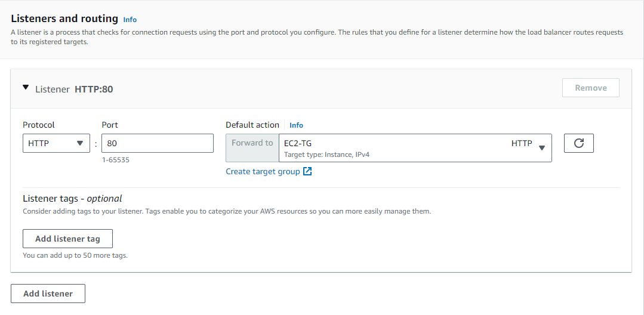Viewport: 644px width, 315px height.
Task: Click into the Port field showing 80
Action: [158, 143]
